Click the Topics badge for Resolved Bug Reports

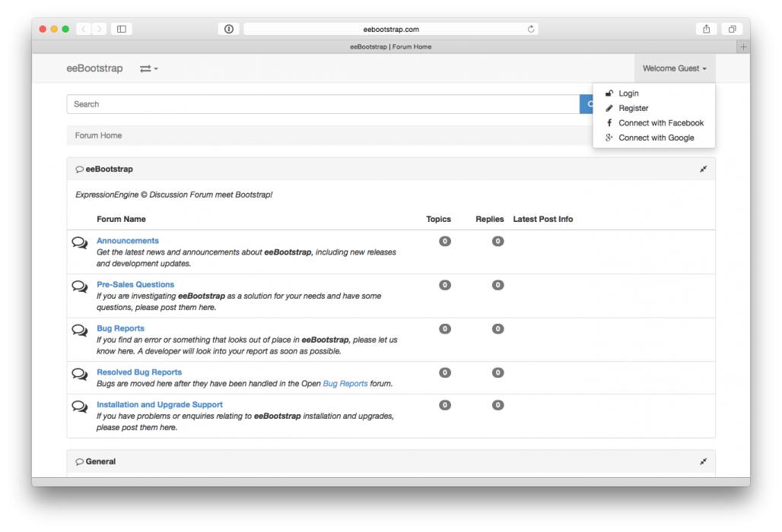[445, 372]
